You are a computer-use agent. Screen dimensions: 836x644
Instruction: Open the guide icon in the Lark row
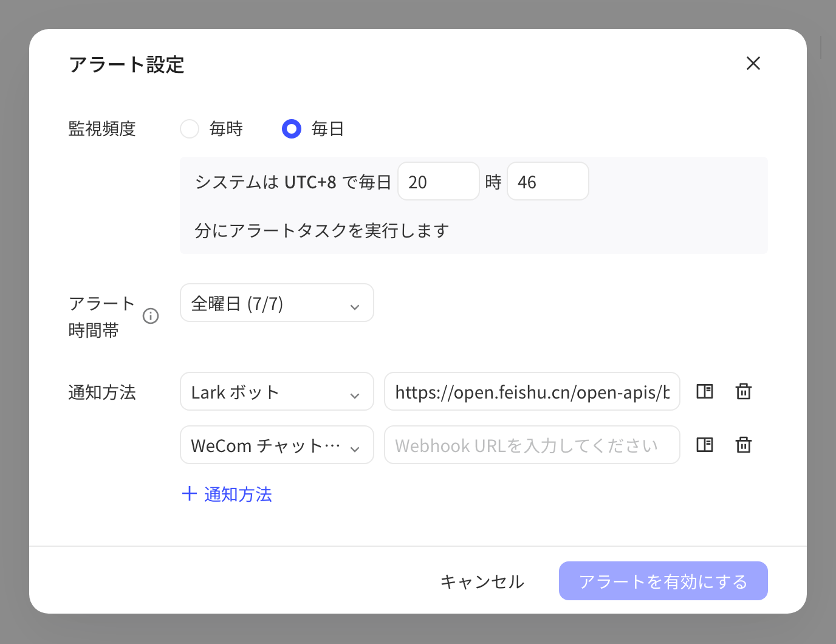point(705,391)
